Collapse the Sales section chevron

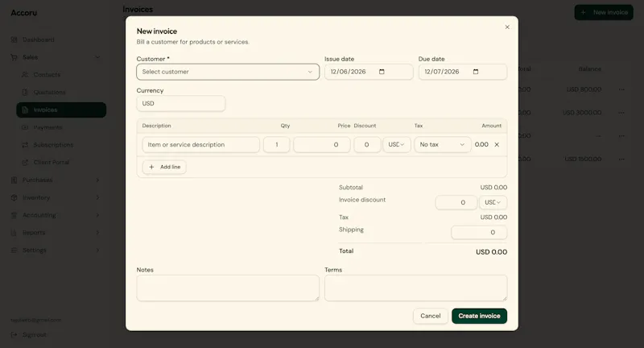point(97,57)
